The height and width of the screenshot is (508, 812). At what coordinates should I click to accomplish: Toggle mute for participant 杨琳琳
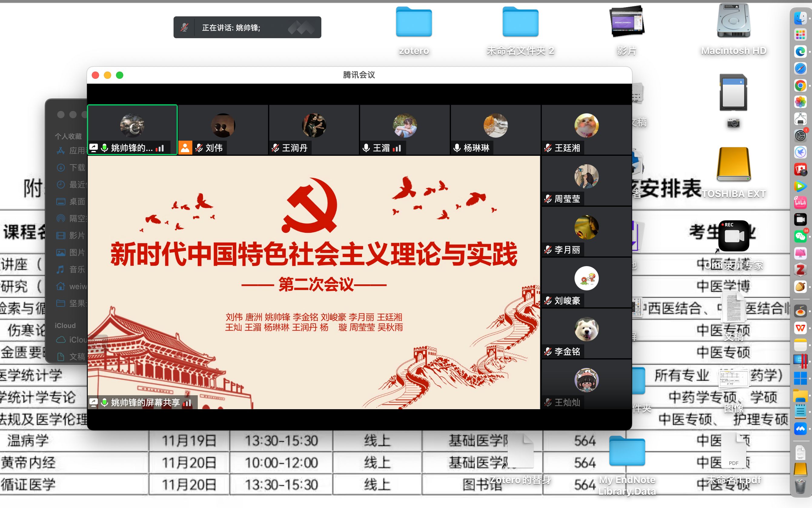[456, 148]
